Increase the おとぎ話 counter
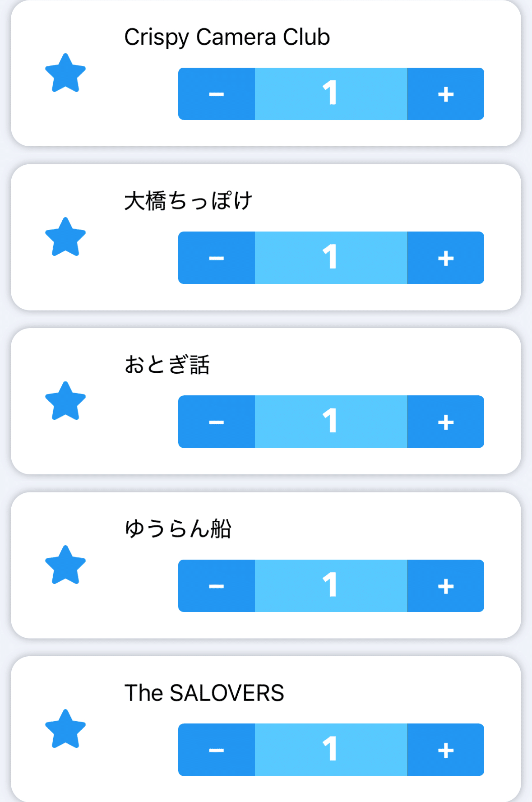Image resolution: width=532 pixels, height=802 pixels. tap(446, 422)
